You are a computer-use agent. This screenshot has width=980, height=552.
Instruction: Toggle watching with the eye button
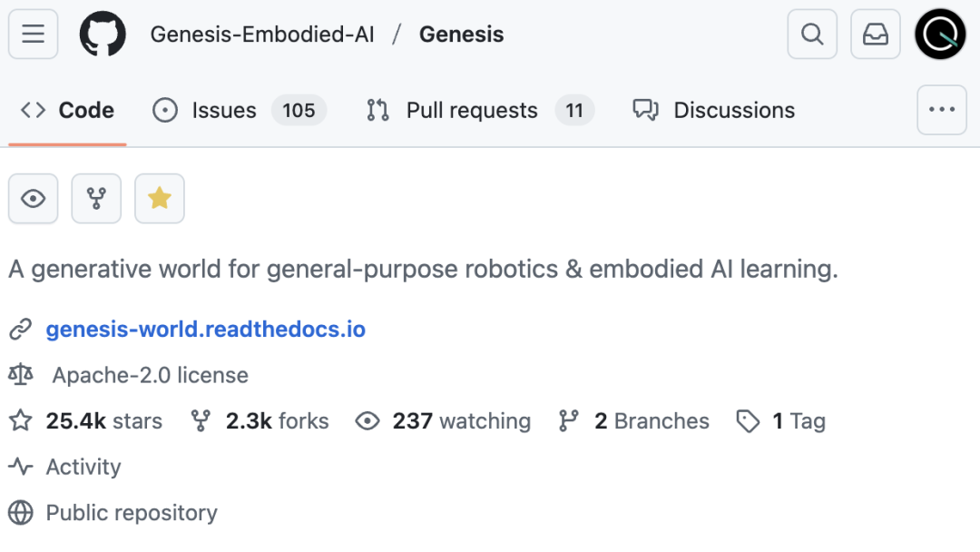click(34, 198)
